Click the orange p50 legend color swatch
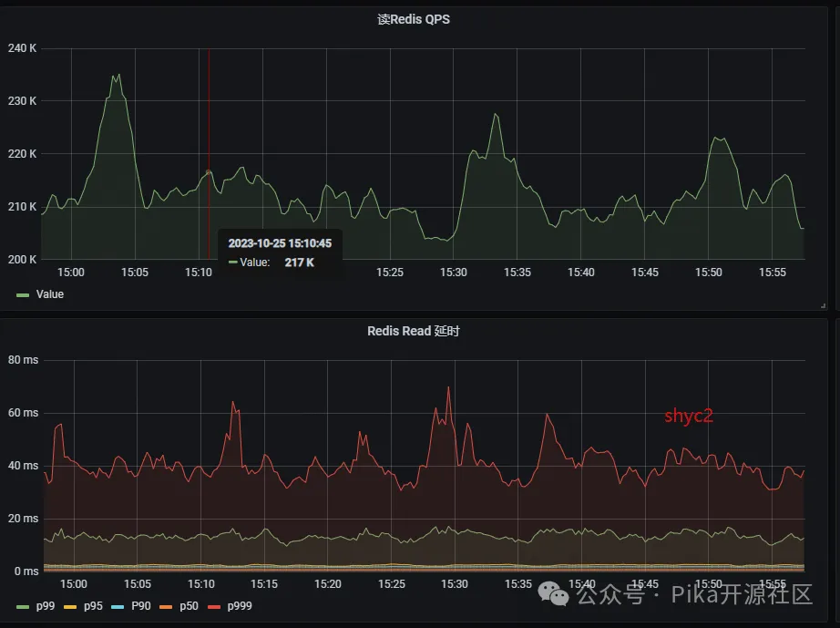This screenshot has height=628, width=840. tap(166, 607)
